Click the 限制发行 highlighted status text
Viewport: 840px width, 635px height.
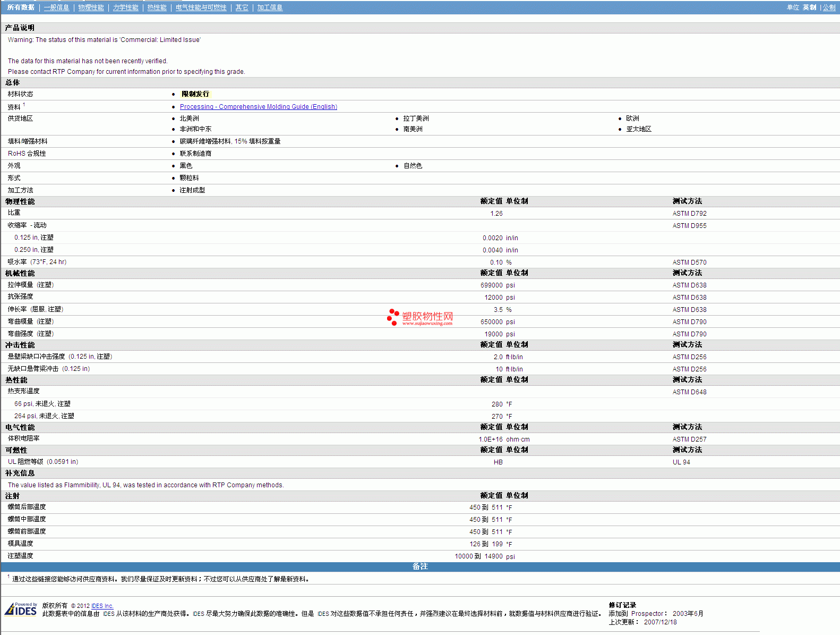[x=195, y=94]
